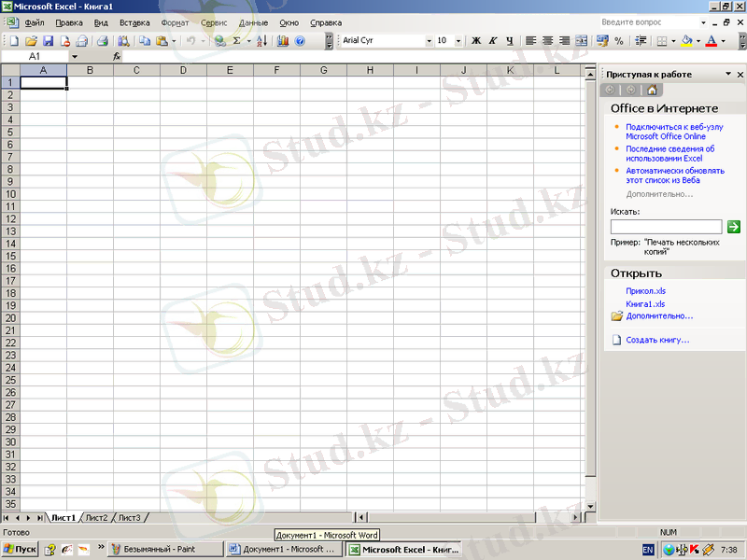Open the Name Box dropdown arrow
Image resolution: width=747 pixels, height=560 pixels.
[75, 57]
